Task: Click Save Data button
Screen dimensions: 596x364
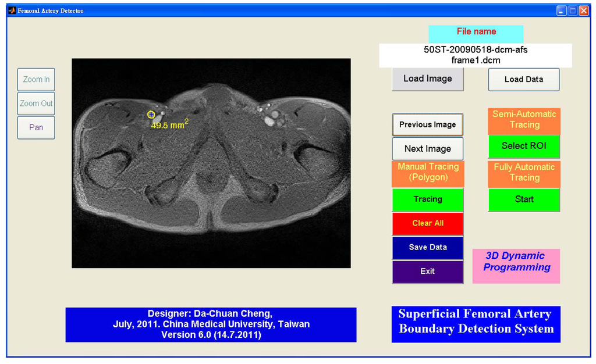Action: coord(428,247)
